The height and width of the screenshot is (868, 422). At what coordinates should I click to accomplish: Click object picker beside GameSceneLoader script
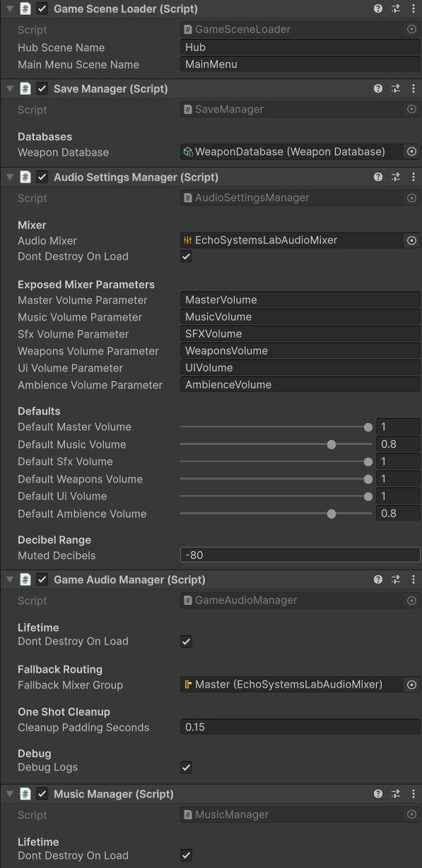pos(411,30)
